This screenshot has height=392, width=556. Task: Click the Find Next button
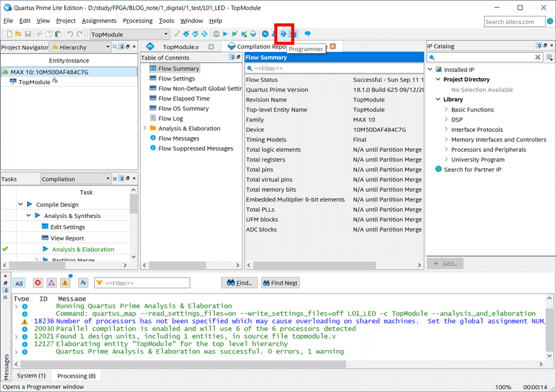point(280,283)
